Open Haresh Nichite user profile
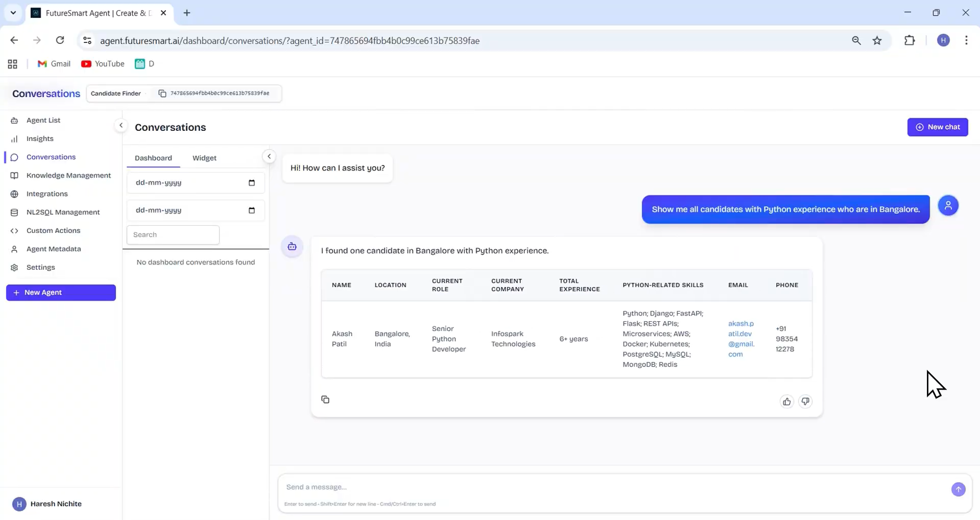The height and width of the screenshot is (520, 980). [x=47, y=504]
